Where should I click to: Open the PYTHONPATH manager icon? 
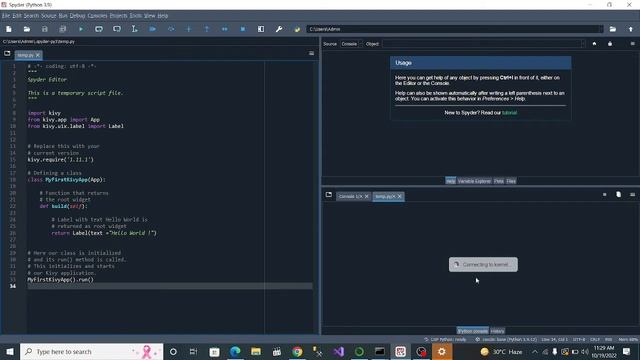tap(297, 29)
